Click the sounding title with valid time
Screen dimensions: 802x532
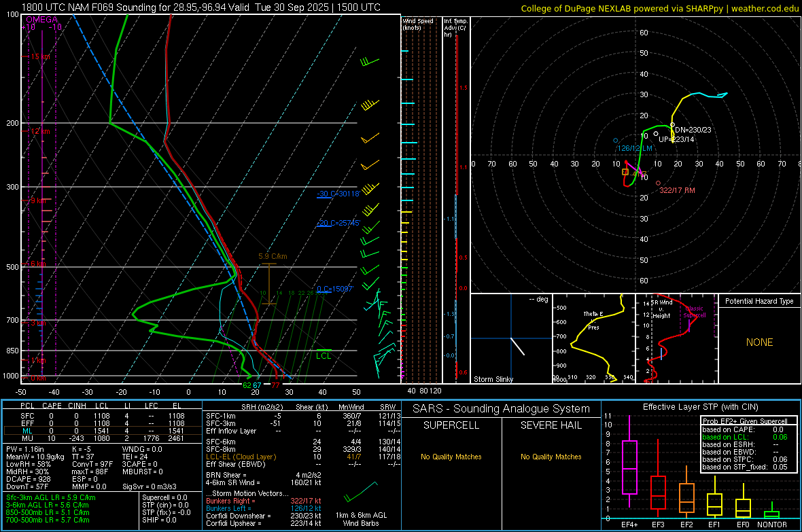click(201, 7)
